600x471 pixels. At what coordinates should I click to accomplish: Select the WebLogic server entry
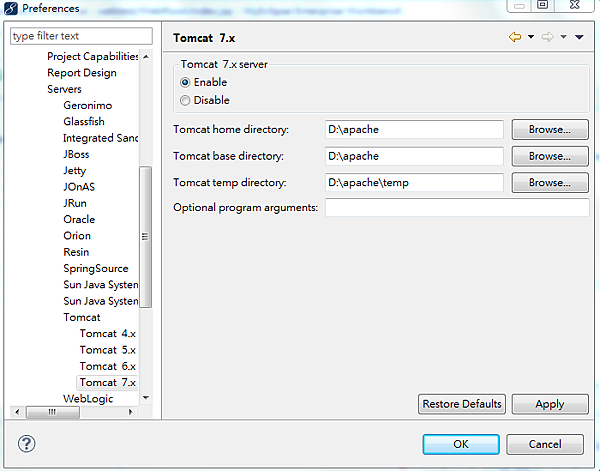coord(88,399)
